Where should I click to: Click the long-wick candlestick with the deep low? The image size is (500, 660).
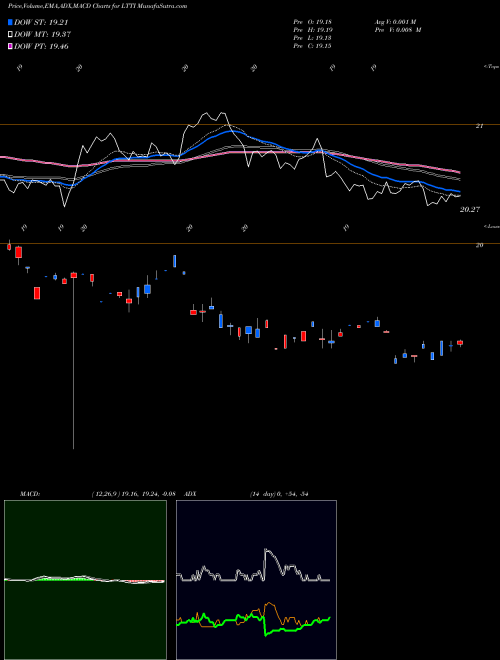pos(74,360)
